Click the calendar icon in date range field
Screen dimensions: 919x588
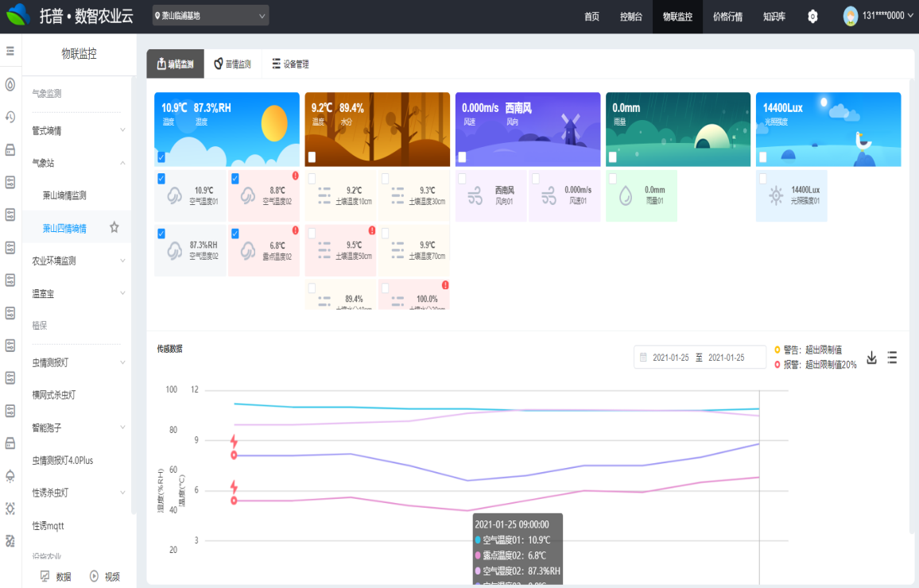643,358
